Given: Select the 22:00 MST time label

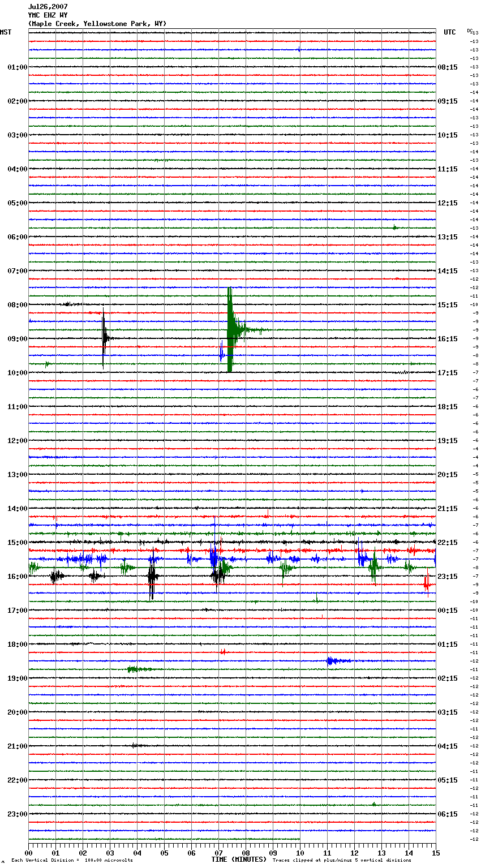Looking at the screenshot, I should tap(18, 780).
